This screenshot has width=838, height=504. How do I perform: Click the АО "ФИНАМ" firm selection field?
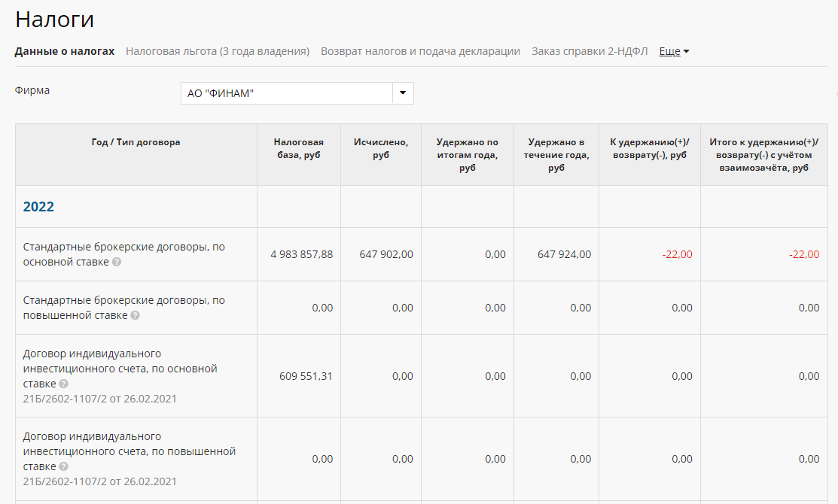[286, 93]
